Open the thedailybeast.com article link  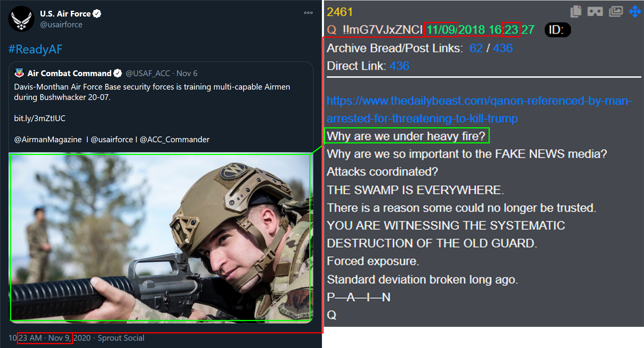tap(479, 110)
